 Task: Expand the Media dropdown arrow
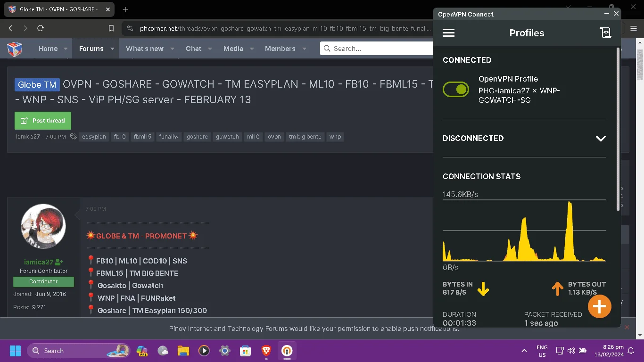pyautogui.click(x=252, y=49)
